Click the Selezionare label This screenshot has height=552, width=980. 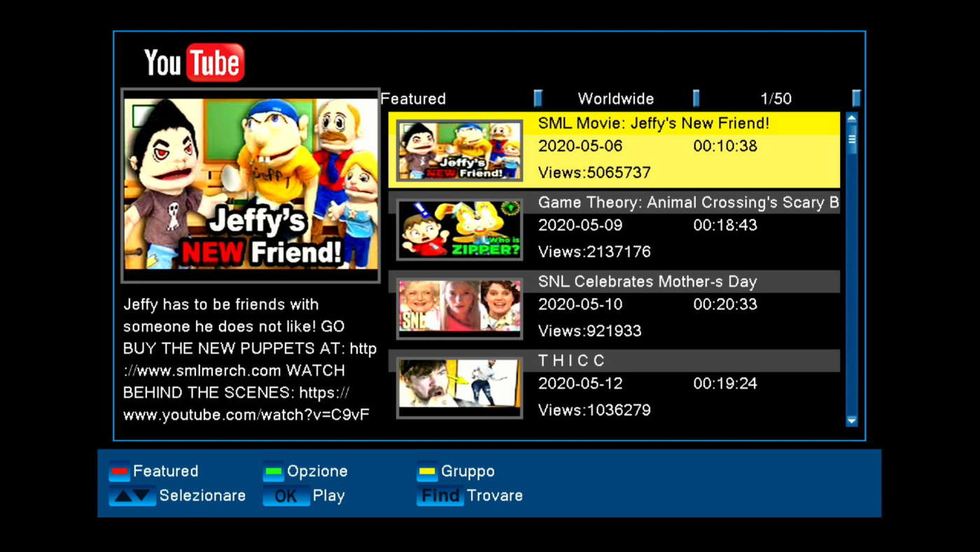click(202, 495)
